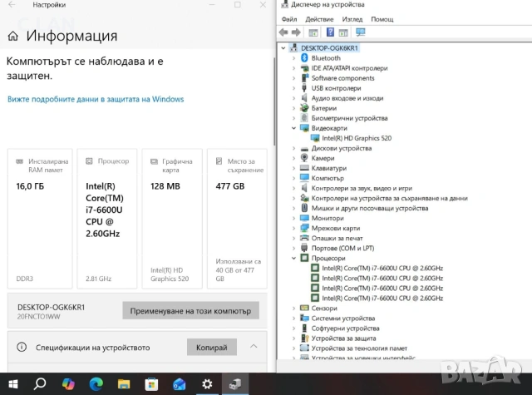Click the Място за съхранение 477 GB card

237,219
